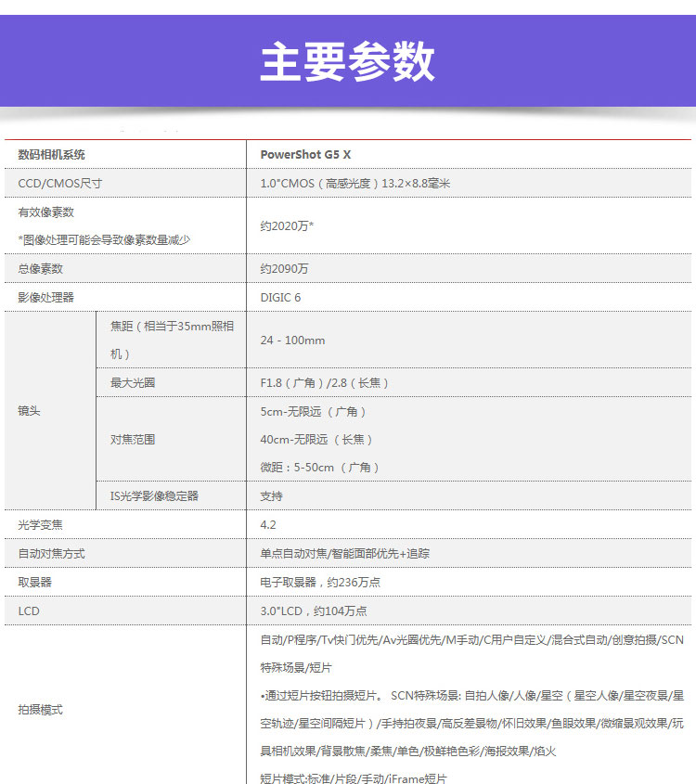Image resolution: width=696 pixels, height=784 pixels.
Task: Select the 最大光圈 label
Action: (133, 382)
